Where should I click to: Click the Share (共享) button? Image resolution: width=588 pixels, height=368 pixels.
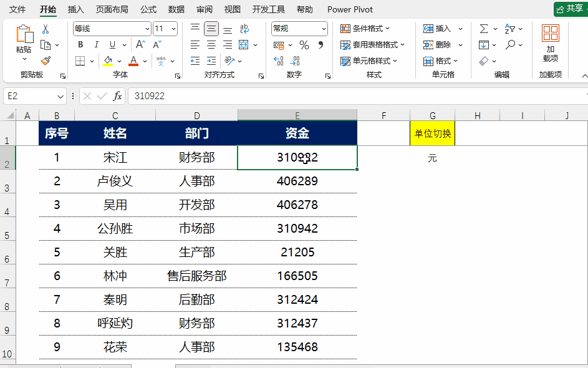pyautogui.click(x=571, y=9)
